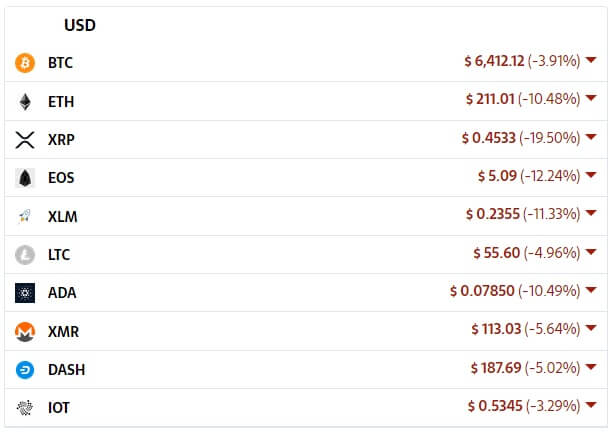This screenshot has height=433, width=613.
Task: Click the IOTA IOT dotted icon
Action: 25,408
